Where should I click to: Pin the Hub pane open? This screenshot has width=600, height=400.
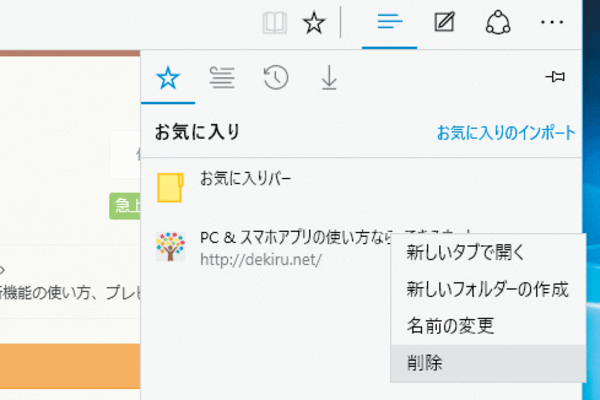click(x=555, y=77)
